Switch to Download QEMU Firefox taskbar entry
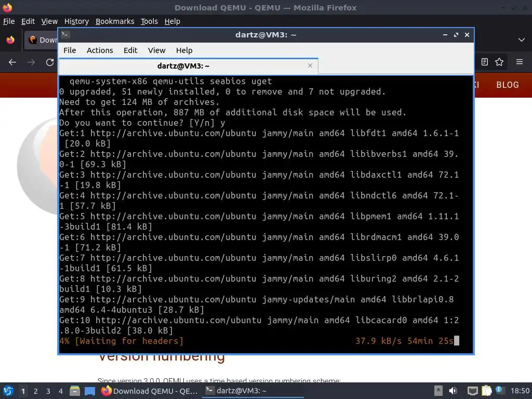Screen dimensions: 532x399 [x=150, y=391]
